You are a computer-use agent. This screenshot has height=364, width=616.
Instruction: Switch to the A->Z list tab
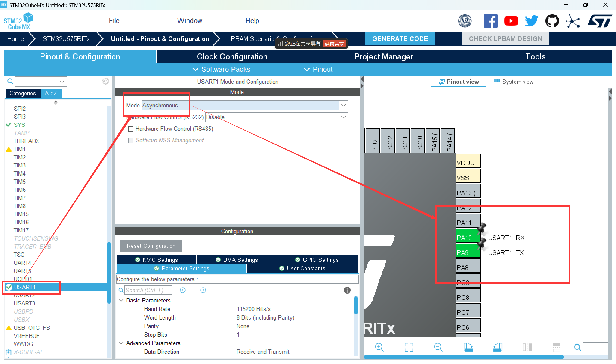coord(51,93)
